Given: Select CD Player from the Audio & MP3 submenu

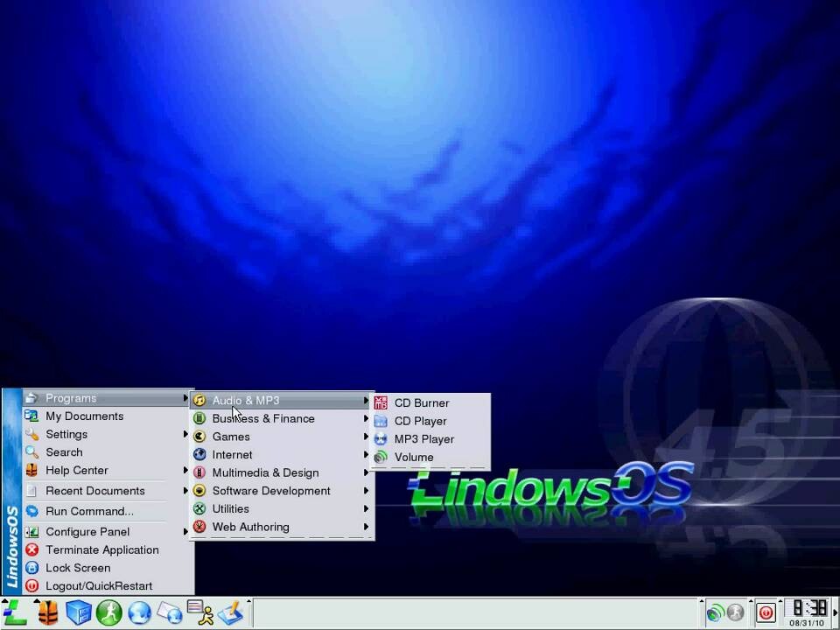Looking at the screenshot, I should pos(420,421).
